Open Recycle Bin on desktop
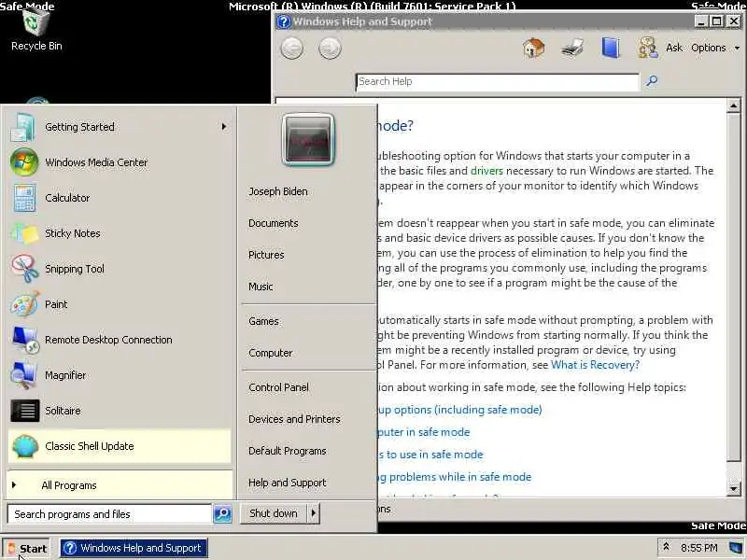 tap(36, 30)
